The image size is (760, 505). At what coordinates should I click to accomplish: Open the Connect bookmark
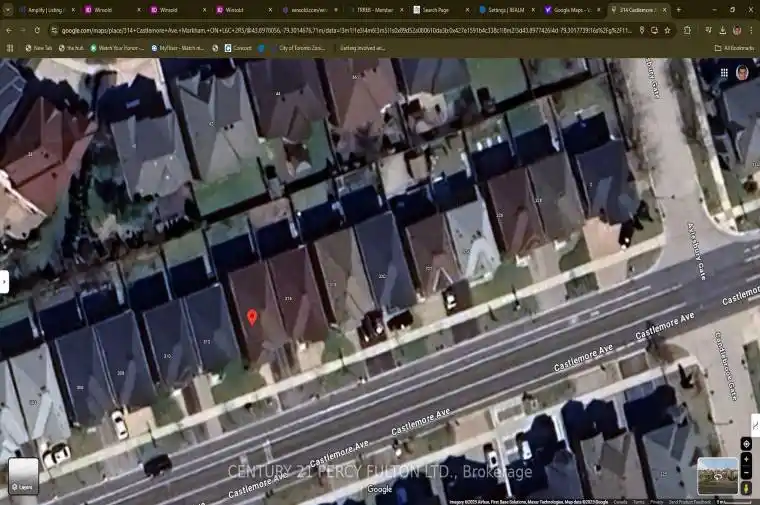pos(238,48)
